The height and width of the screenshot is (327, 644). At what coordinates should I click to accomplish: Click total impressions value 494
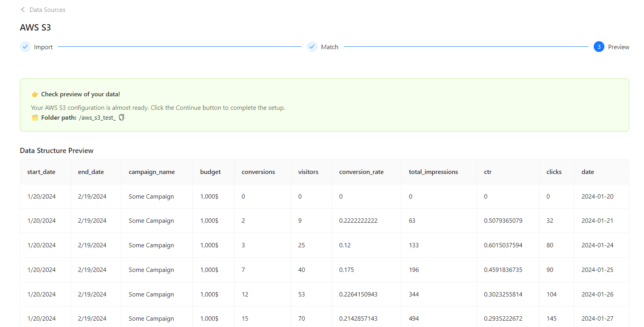(x=413, y=319)
